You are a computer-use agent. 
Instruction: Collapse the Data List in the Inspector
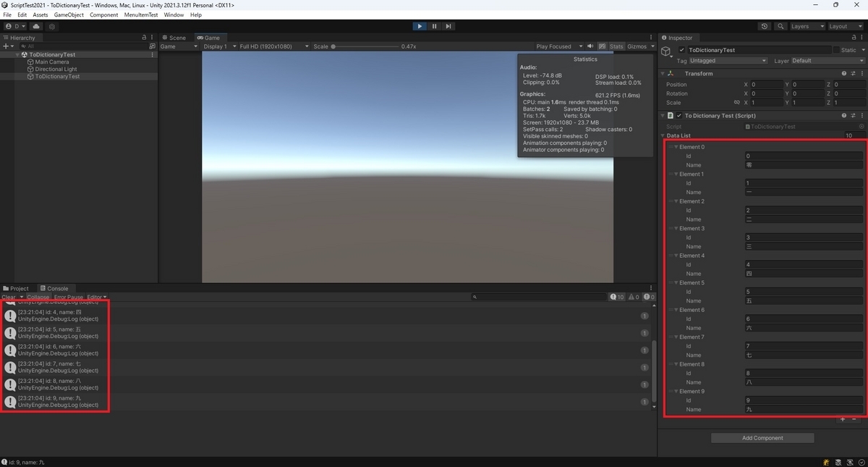[663, 135]
